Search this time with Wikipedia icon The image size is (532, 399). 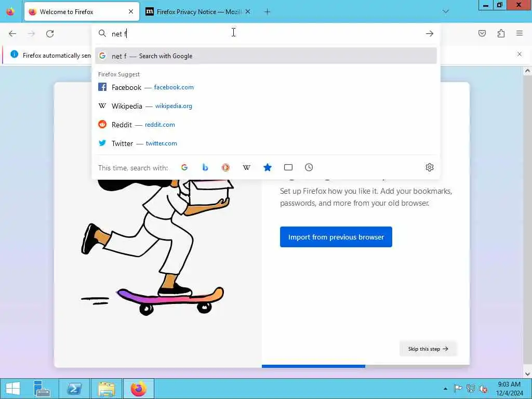247,167
